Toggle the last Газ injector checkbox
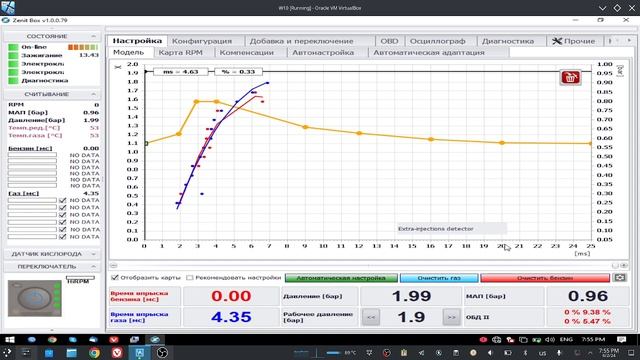This screenshot has height=360, width=640. pyautogui.click(x=62, y=237)
